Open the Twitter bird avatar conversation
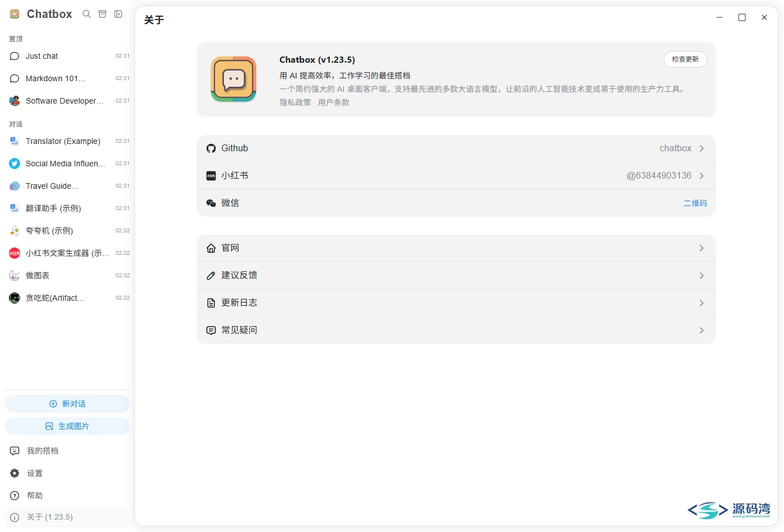 pos(15,164)
